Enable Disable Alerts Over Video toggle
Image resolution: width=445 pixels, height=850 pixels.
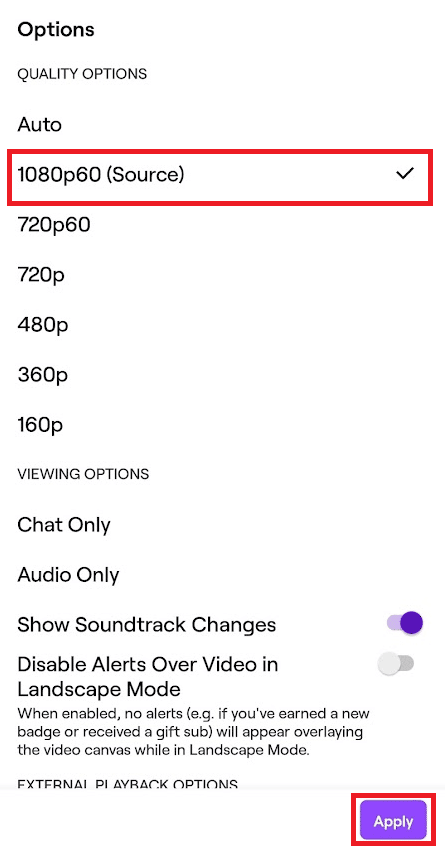(396, 664)
